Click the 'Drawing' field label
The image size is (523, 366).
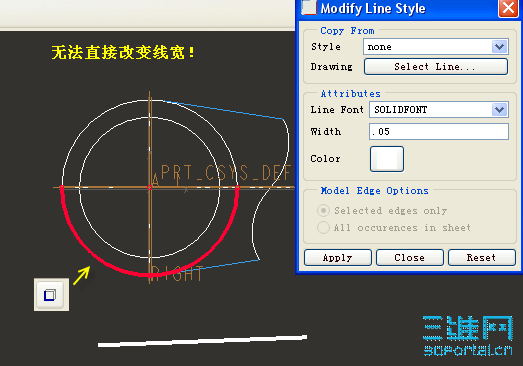[x=332, y=67]
